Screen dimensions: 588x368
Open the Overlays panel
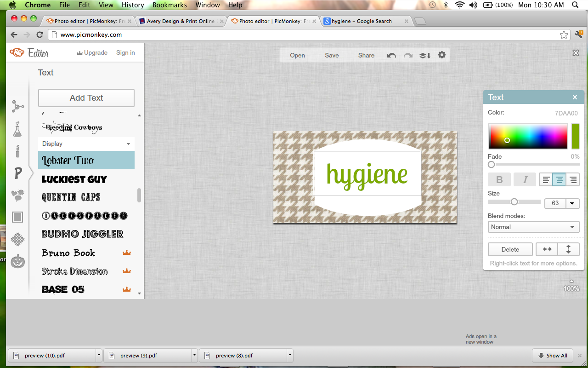point(17,195)
